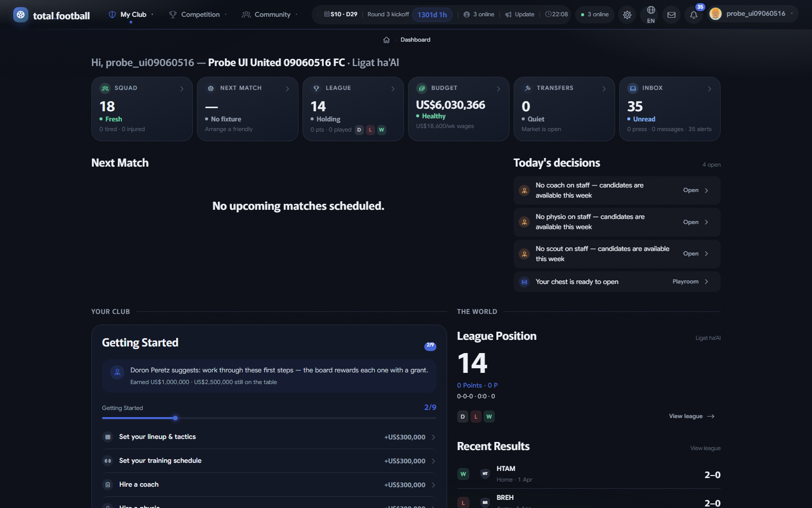Expand the My Club menu
This screenshot has height=508, width=812.
click(131, 15)
